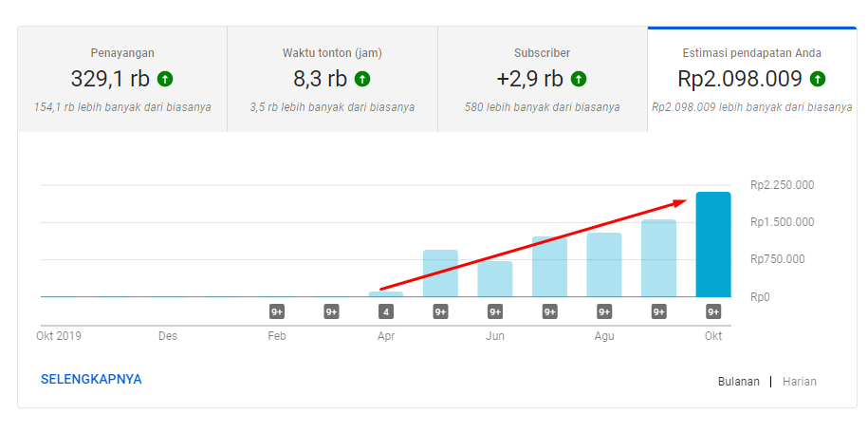868x433 pixels.
Task: Open the 9+ video marker above Okt
Action: point(713,311)
